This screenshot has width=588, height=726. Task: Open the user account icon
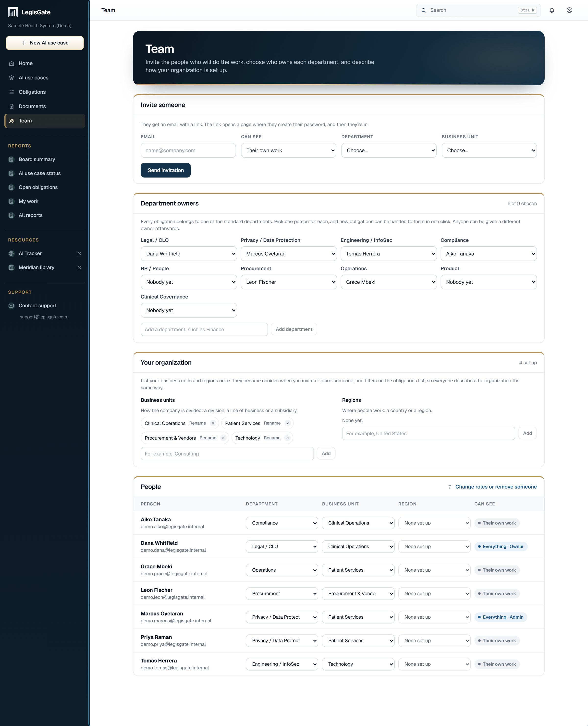[x=569, y=10]
